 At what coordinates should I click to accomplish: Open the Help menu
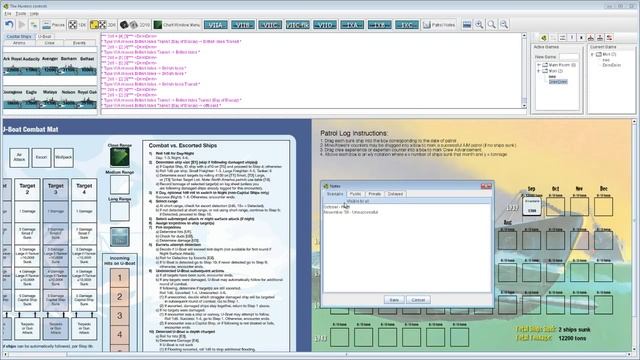pyautogui.click(x=34, y=13)
